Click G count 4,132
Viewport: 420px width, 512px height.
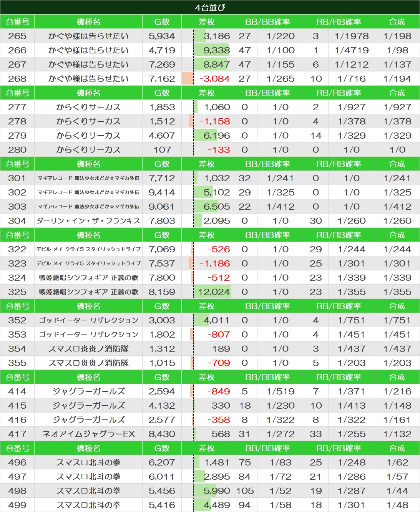(x=162, y=406)
